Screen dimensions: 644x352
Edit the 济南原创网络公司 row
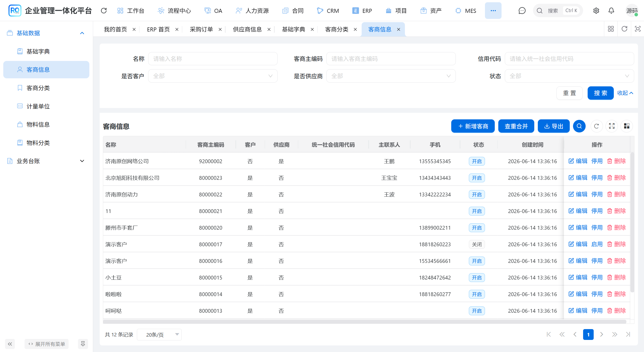click(578, 161)
